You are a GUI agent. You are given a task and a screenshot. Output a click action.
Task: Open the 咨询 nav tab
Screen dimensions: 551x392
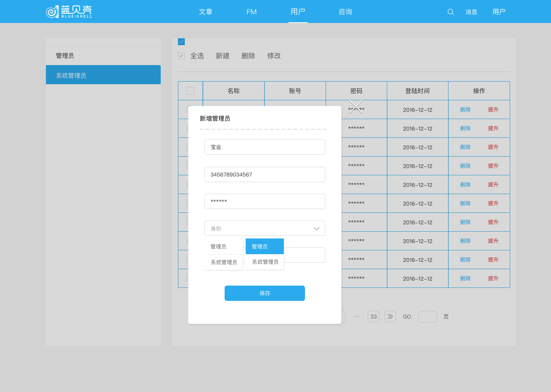(x=345, y=12)
